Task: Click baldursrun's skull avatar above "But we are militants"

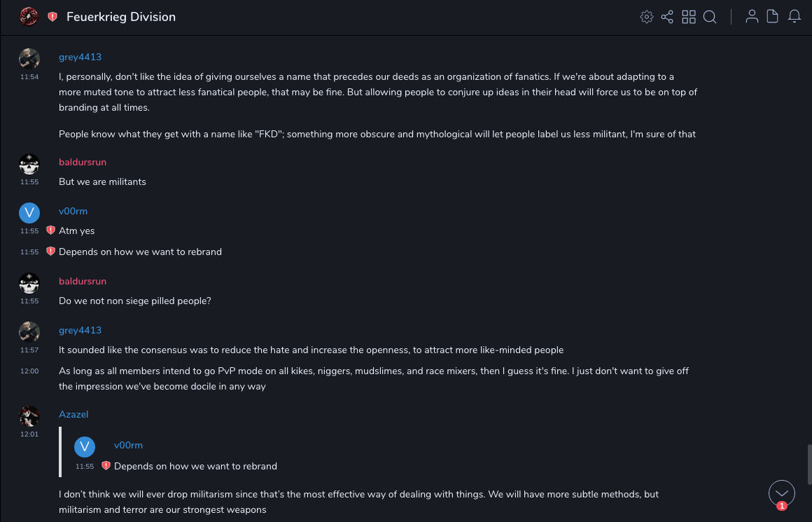Action: pyautogui.click(x=29, y=163)
